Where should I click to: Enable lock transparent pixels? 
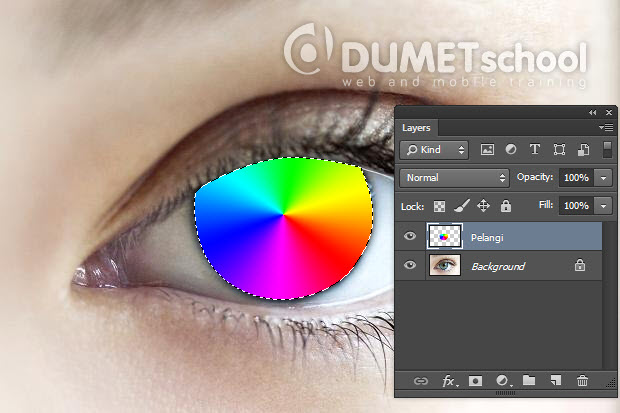tap(439, 206)
